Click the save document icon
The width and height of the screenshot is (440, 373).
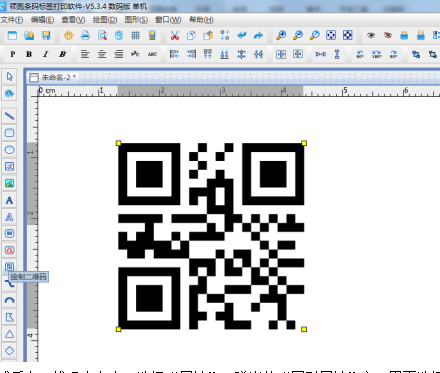pyautogui.click(x=46, y=35)
